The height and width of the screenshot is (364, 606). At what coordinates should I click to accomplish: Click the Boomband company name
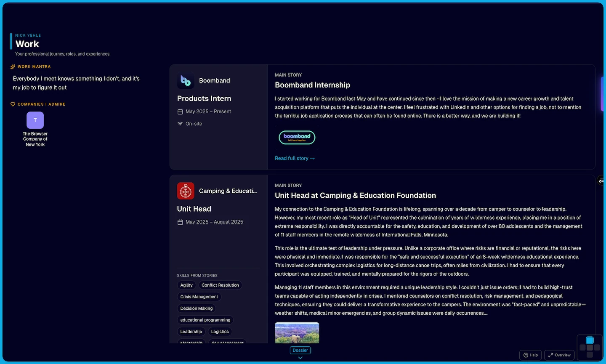(x=215, y=80)
